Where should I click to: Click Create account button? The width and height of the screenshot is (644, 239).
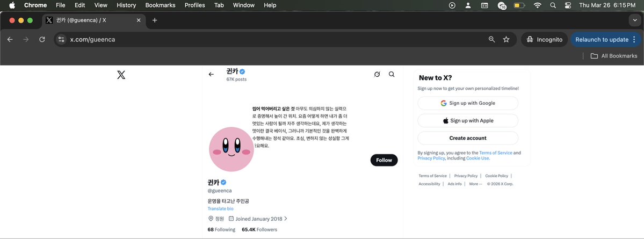coord(468,138)
